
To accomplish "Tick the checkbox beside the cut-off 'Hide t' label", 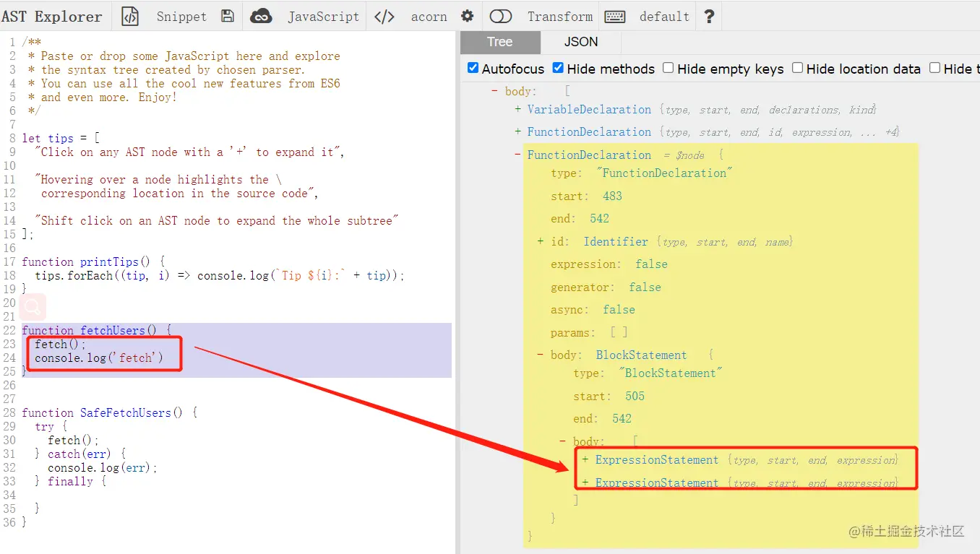I will [x=934, y=68].
